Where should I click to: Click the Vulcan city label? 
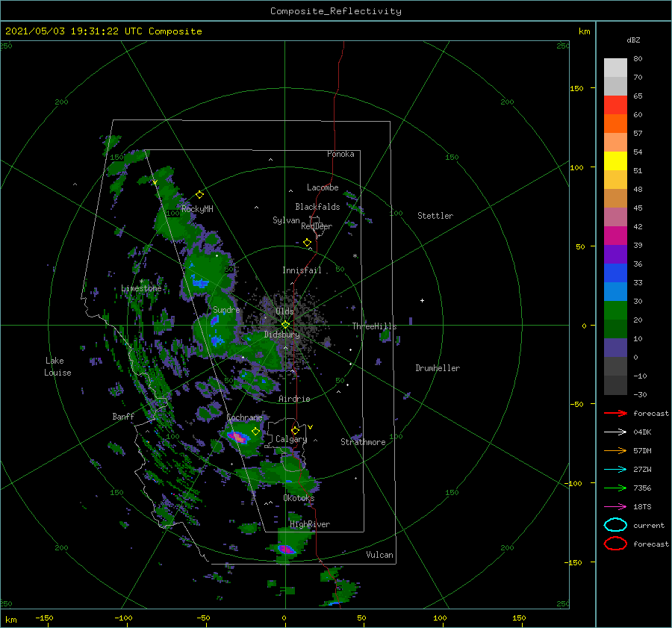click(379, 555)
